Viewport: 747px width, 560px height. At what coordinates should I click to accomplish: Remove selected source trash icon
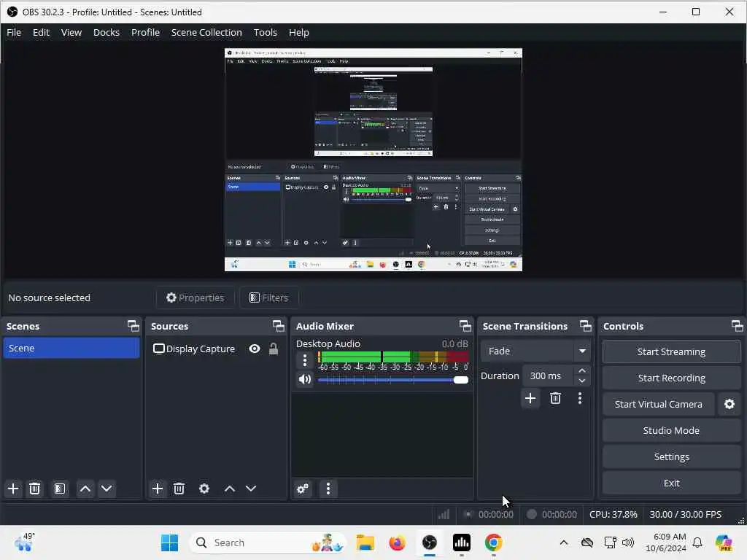pyautogui.click(x=179, y=489)
